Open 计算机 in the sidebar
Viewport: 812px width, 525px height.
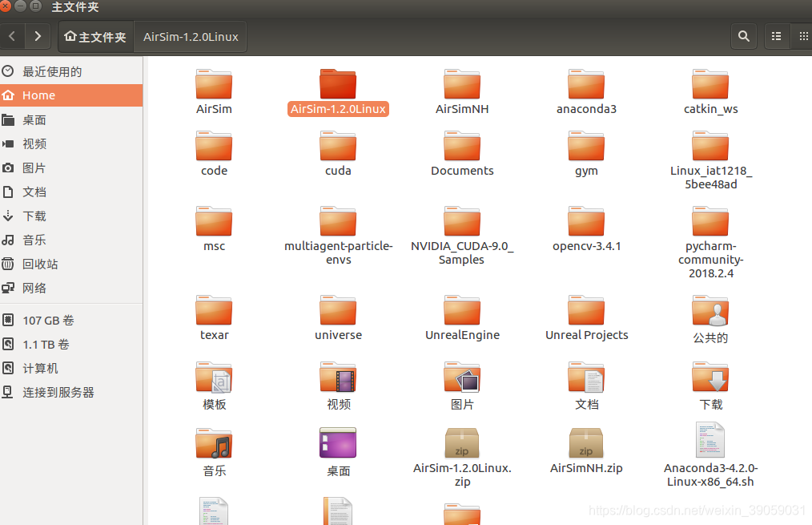[71, 369]
